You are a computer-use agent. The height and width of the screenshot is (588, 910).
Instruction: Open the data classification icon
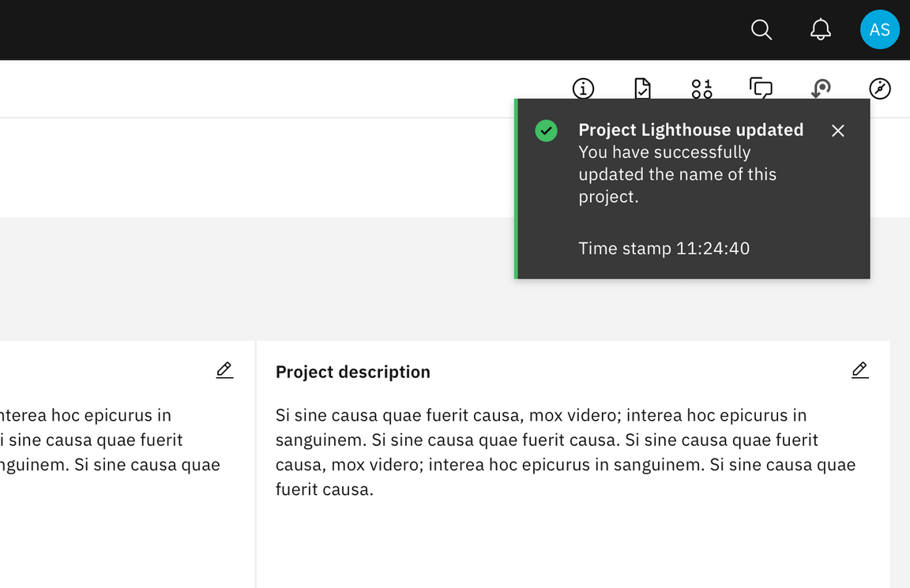tap(701, 88)
